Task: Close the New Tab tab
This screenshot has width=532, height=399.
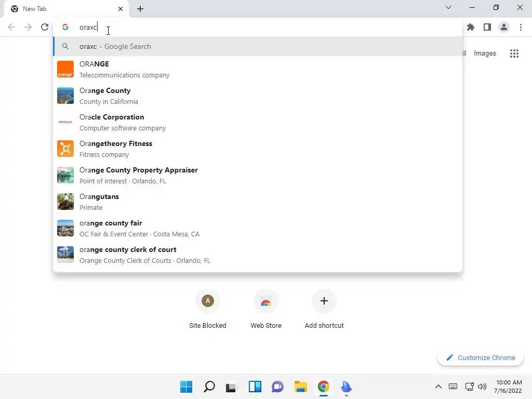Action: (121, 9)
